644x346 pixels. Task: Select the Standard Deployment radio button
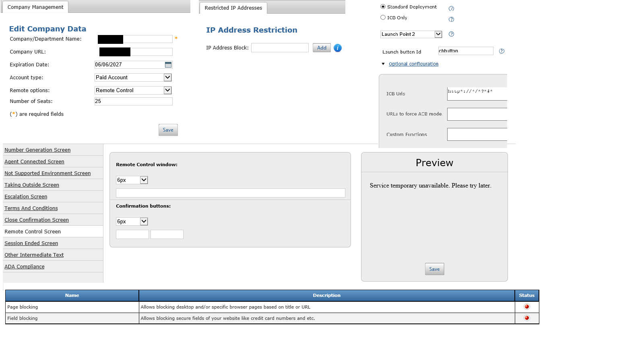point(383,7)
